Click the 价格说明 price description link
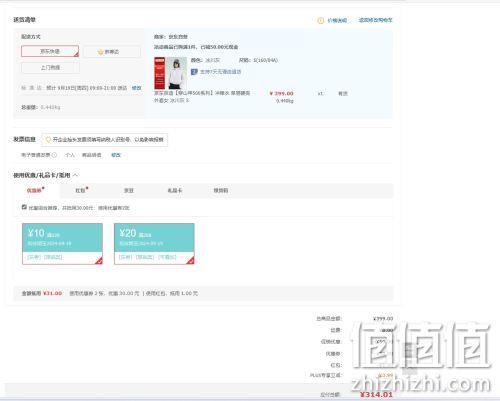This screenshot has height=401, width=500. click(337, 21)
